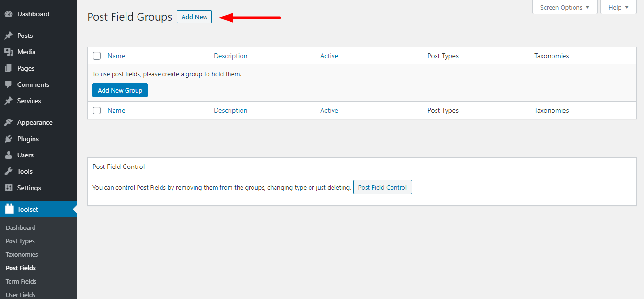
Task: Click the Post Field Control panel heading
Action: pyautogui.click(x=119, y=167)
